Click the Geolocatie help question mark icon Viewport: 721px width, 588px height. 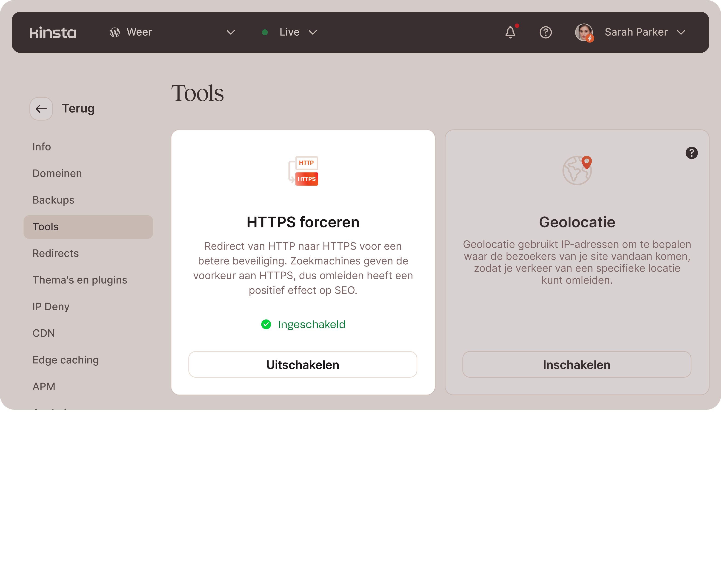point(691,153)
